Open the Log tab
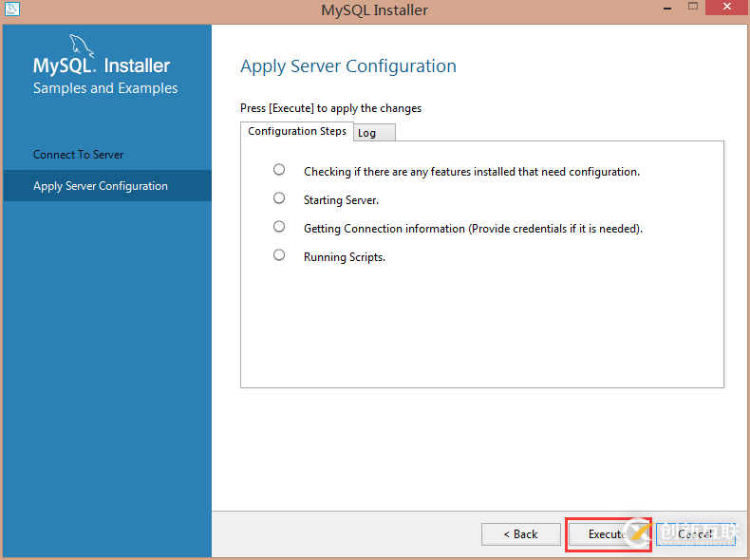 pyautogui.click(x=374, y=133)
